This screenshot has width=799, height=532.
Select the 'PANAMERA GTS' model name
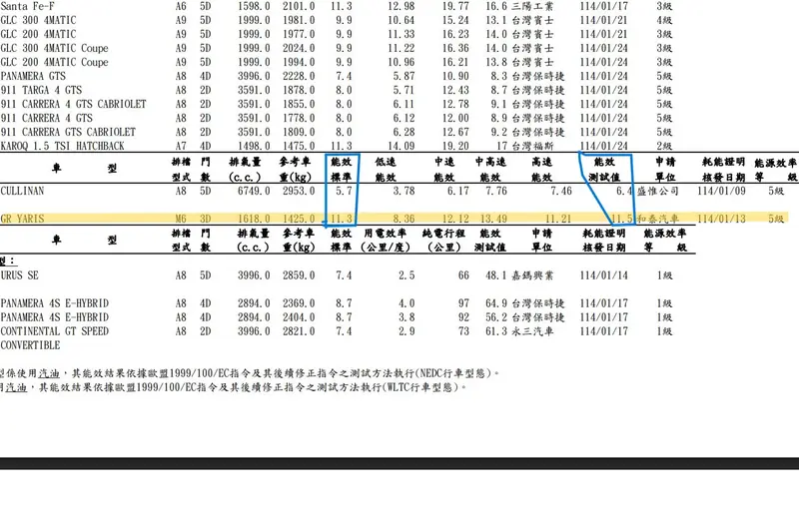(33, 76)
